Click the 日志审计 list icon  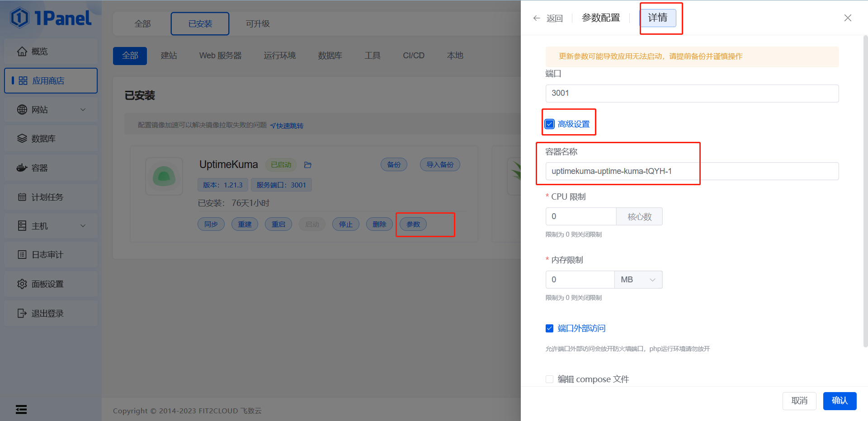(22, 255)
